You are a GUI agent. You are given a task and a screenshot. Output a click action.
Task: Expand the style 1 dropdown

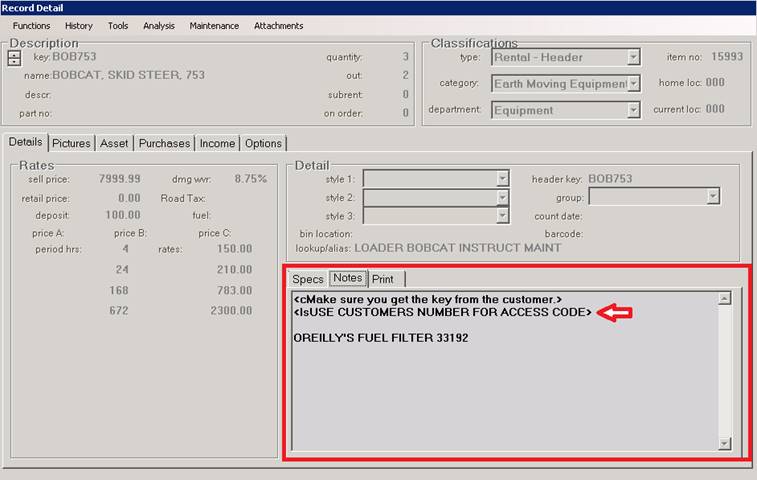(x=503, y=179)
